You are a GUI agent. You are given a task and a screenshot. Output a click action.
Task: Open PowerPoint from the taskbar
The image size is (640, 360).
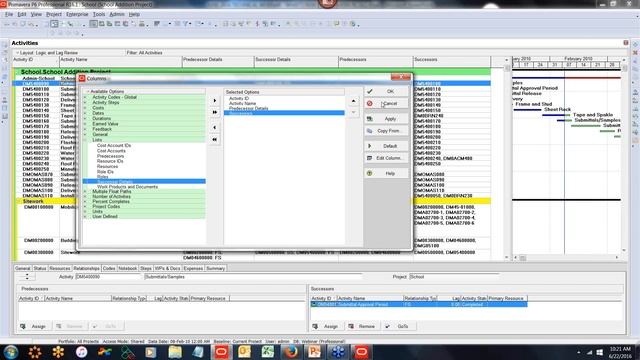tap(315, 352)
